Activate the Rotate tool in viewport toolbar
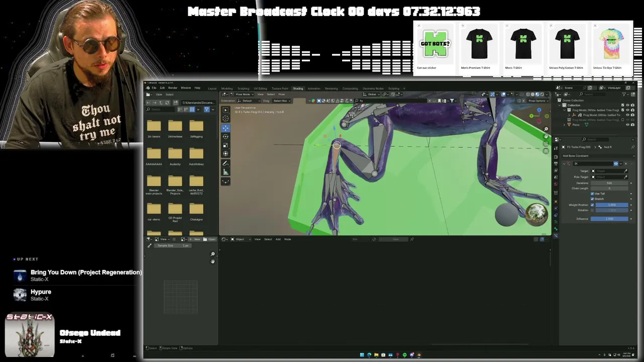The image size is (644, 362). (225, 136)
